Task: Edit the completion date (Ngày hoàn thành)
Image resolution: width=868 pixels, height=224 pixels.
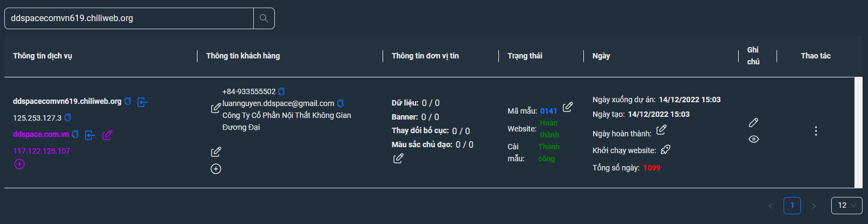Action: click(x=661, y=130)
